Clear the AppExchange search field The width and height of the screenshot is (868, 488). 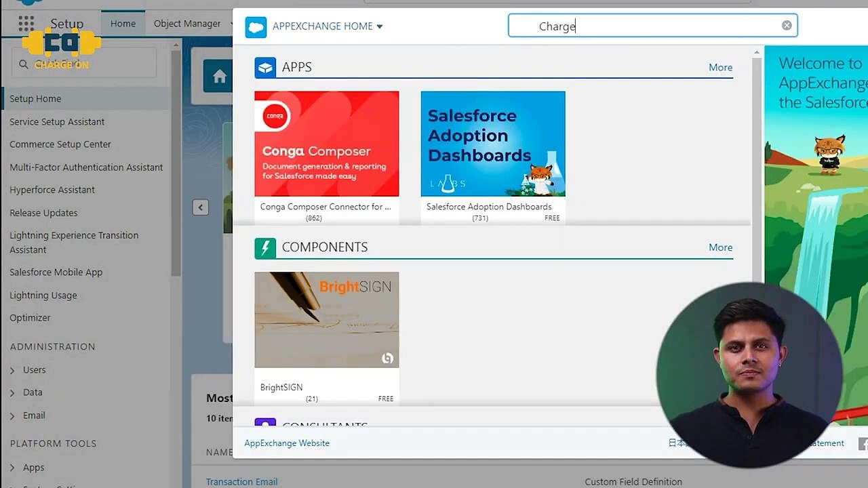click(x=787, y=26)
